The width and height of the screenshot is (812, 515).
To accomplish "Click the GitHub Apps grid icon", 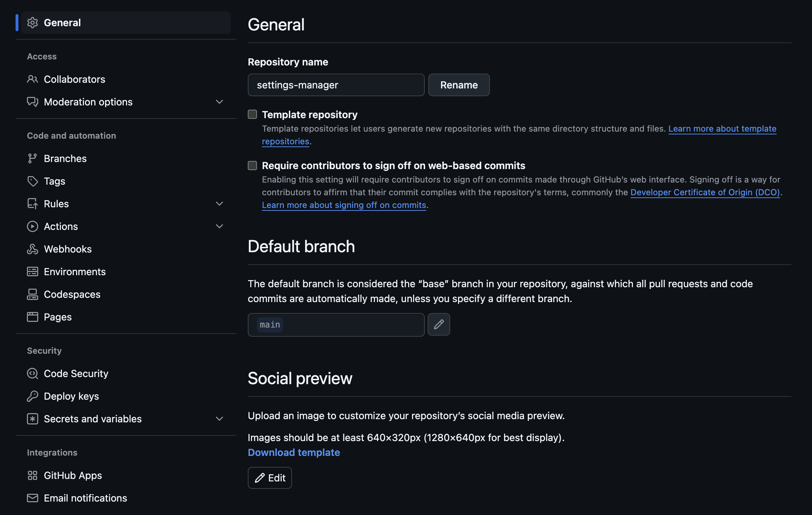I will coord(32,475).
